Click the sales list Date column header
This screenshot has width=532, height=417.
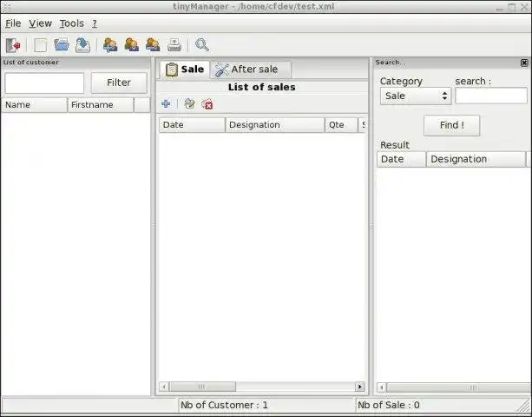(x=192, y=125)
